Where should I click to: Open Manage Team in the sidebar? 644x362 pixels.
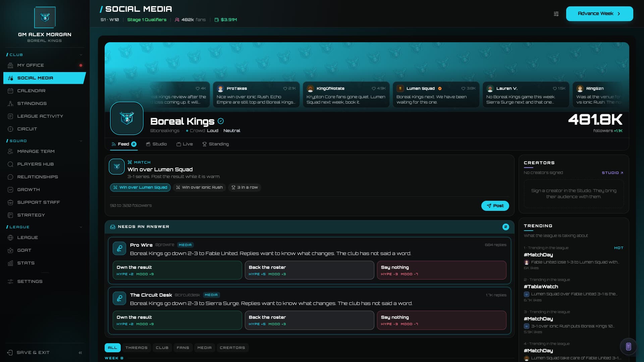pos(45,152)
